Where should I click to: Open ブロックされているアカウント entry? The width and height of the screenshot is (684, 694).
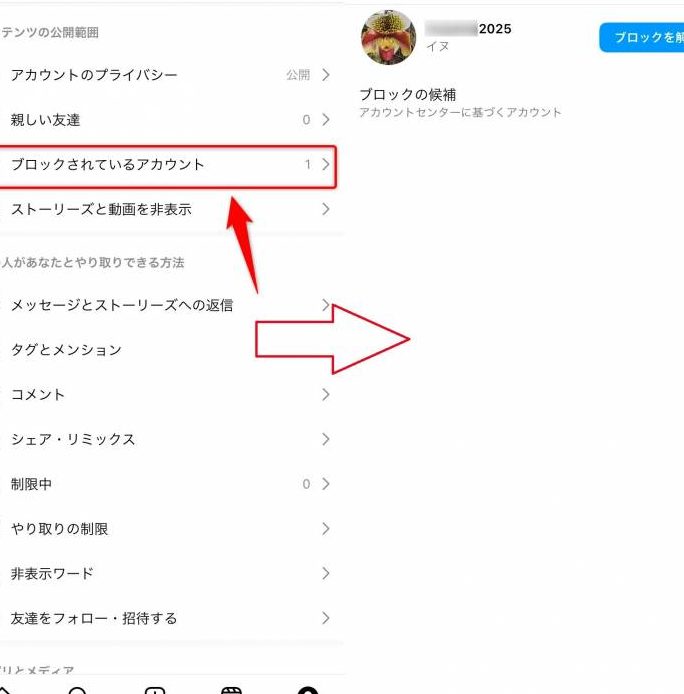coord(168,165)
